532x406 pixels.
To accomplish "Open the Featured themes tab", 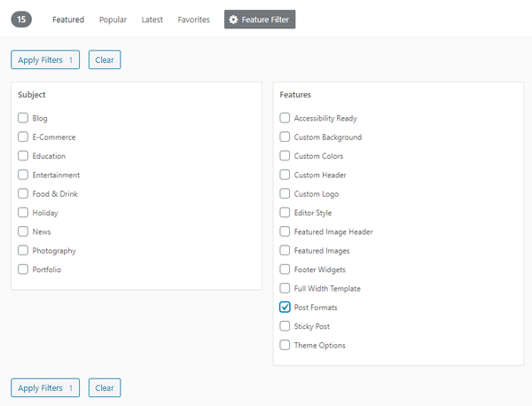I will [68, 20].
